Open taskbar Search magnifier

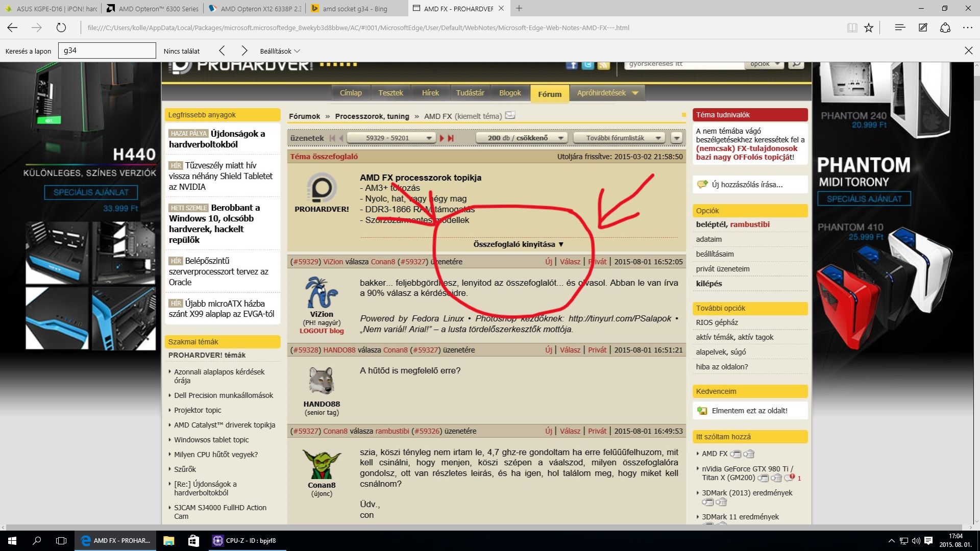point(37,540)
